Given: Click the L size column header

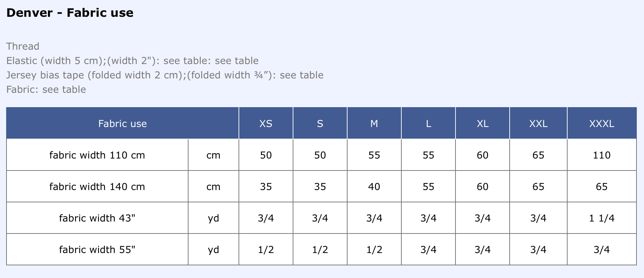Looking at the screenshot, I should 428,124.
